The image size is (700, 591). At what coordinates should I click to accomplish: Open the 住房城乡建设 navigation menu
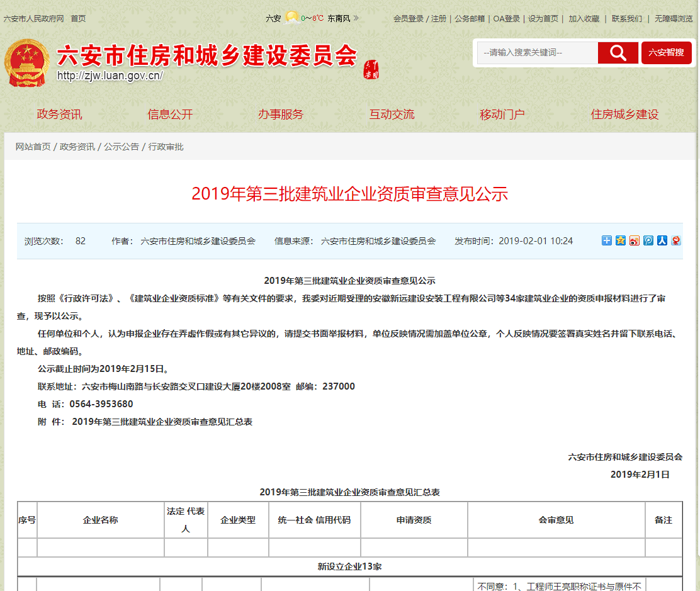624,115
